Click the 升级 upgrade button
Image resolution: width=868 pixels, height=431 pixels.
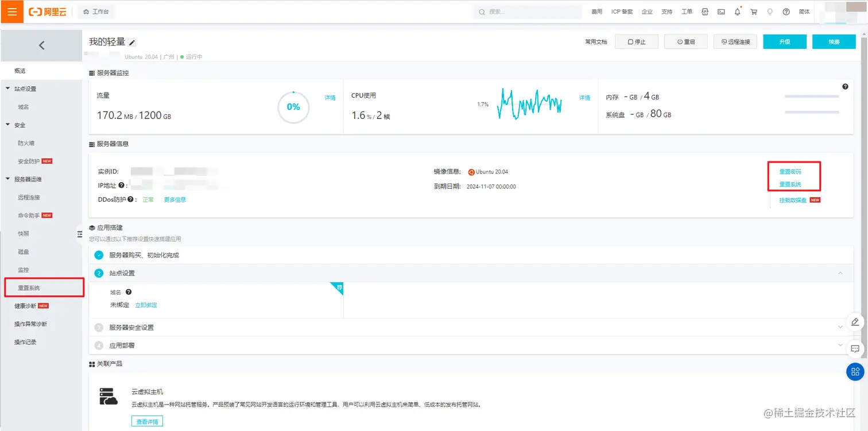[785, 42]
